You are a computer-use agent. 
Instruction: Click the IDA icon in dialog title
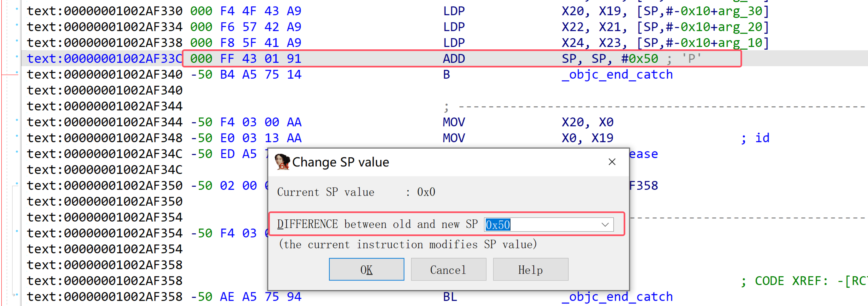[282, 162]
